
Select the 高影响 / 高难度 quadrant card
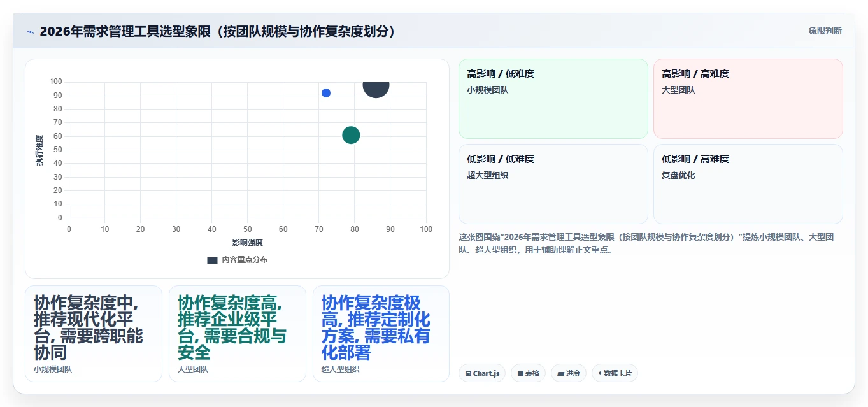coord(748,99)
